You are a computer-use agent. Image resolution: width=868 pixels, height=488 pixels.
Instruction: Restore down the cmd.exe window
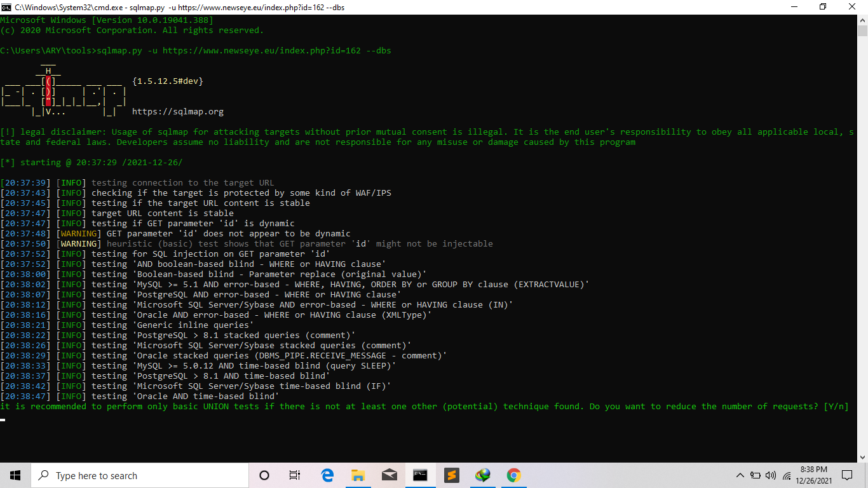point(823,7)
